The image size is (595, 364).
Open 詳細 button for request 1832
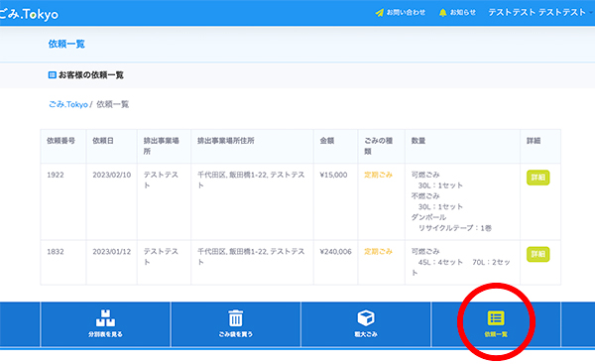(x=537, y=254)
